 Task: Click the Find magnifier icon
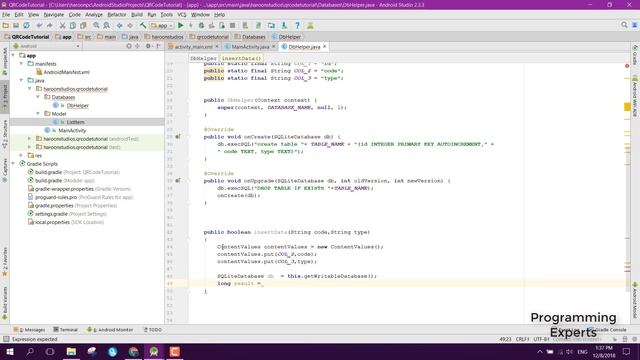click(96, 25)
